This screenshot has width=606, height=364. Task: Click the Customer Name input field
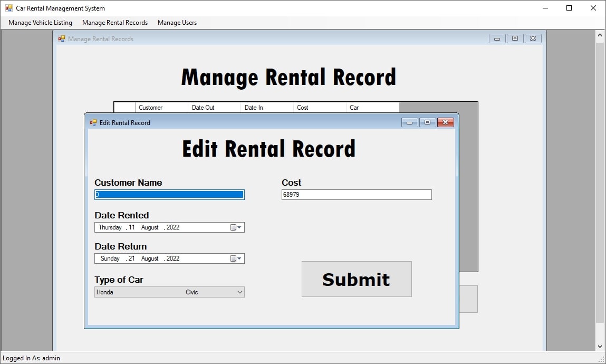pyautogui.click(x=169, y=194)
